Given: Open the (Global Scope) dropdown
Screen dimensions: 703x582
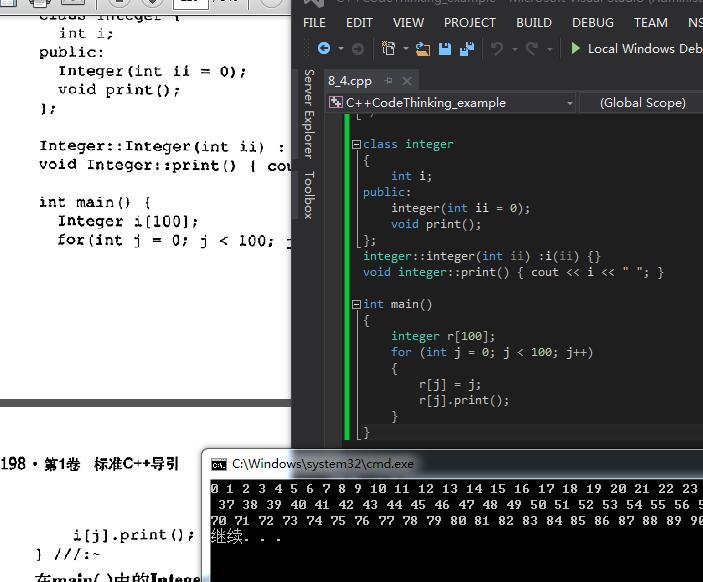Looking at the screenshot, I should click(x=642, y=103).
